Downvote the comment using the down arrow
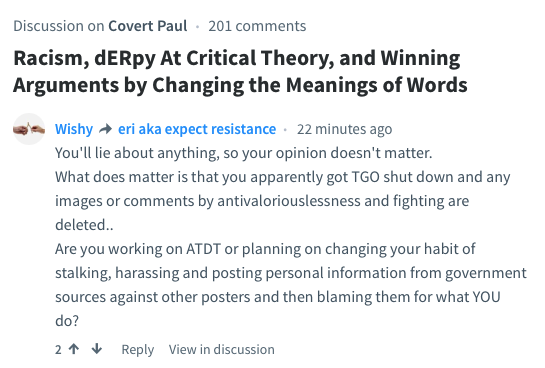This screenshot has height=368, width=545. tap(97, 349)
